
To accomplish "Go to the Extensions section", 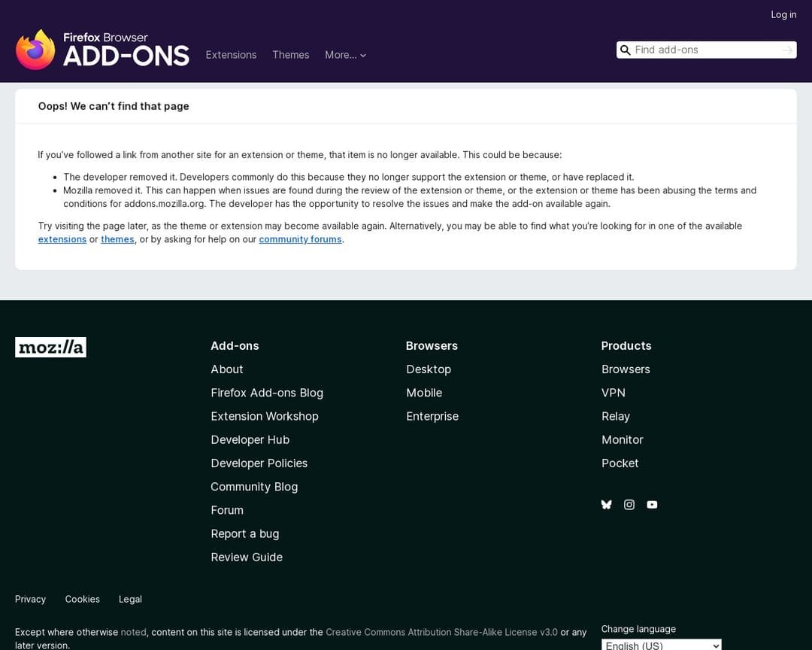I will [x=231, y=55].
